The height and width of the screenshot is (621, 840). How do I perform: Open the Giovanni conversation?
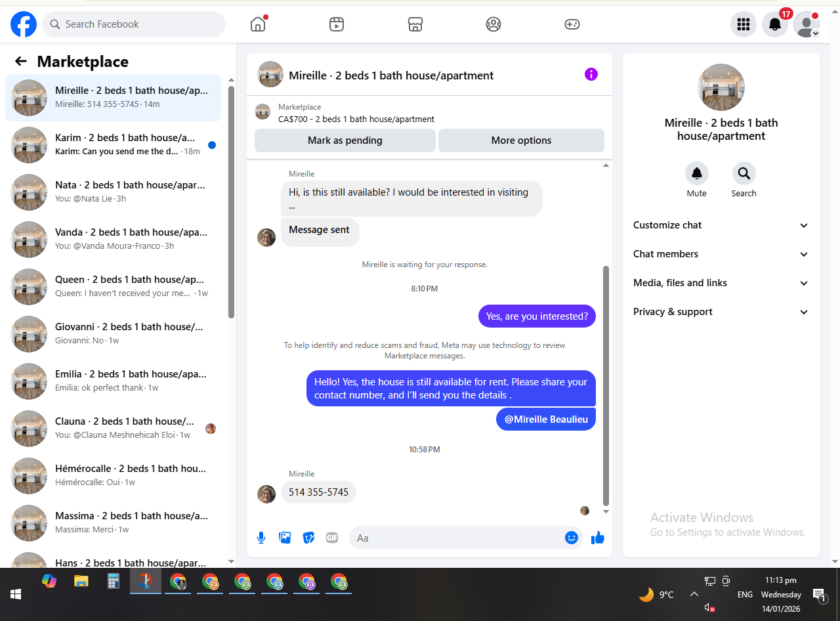point(113,334)
